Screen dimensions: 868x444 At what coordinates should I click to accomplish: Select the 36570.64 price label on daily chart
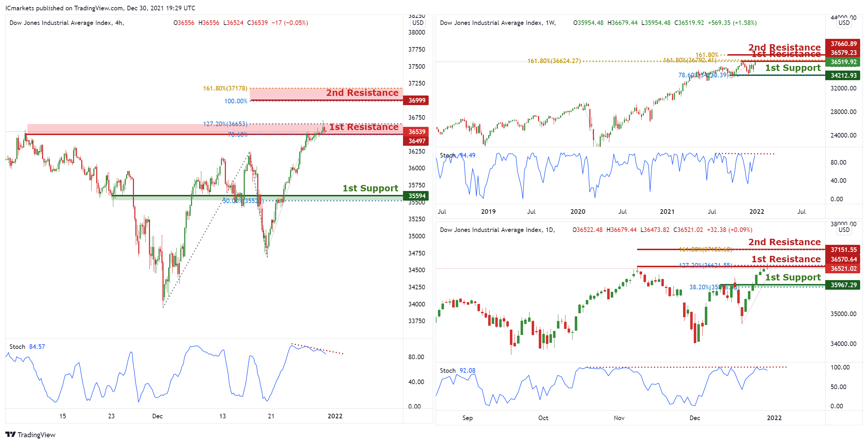(x=843, y=259)
